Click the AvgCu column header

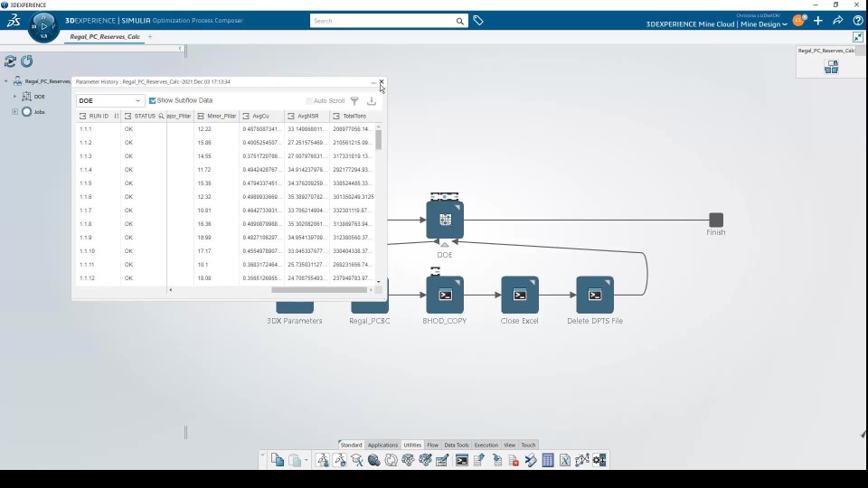(262, 117)
